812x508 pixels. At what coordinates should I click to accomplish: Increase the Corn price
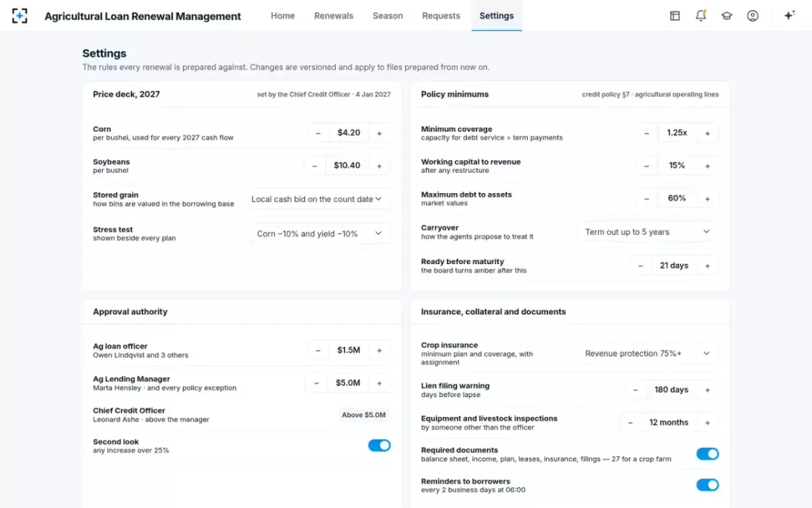(380, 133)
